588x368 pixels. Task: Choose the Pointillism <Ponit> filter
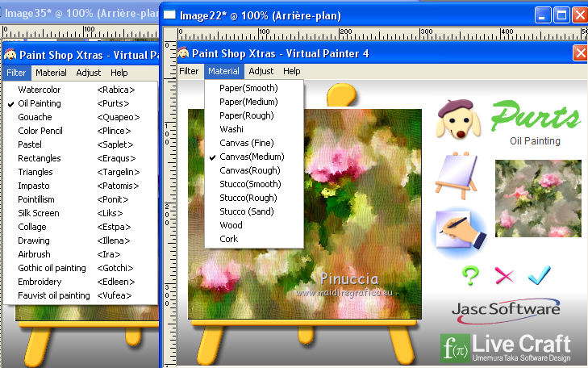[80, 199]
